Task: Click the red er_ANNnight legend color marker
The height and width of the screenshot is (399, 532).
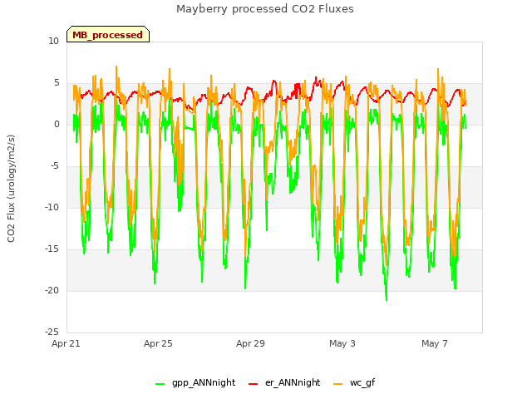Action: pyautogui.click(x=253, y=384)
